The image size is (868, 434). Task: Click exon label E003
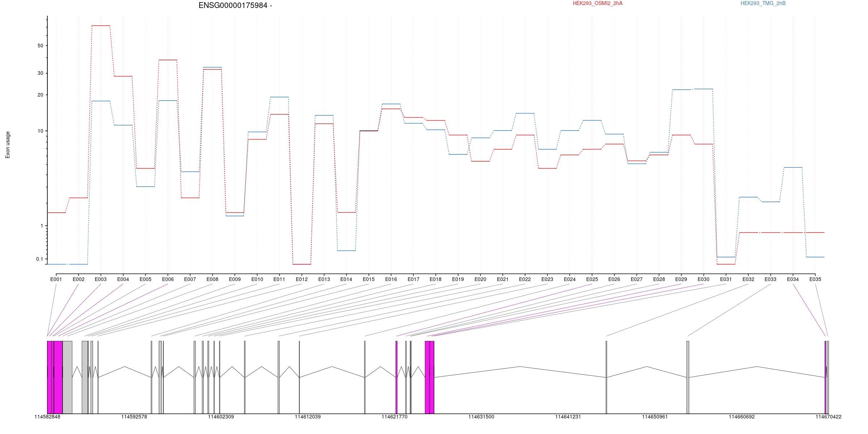101,279
